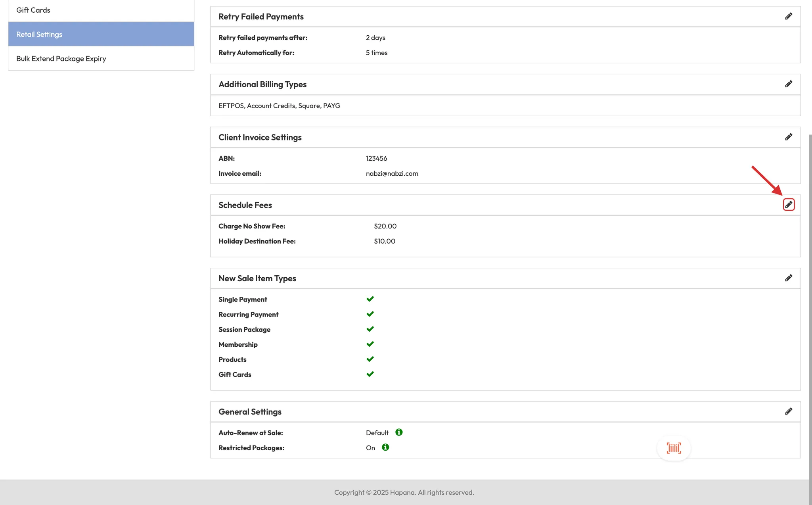
Task: Click the Recurring Payment green checkmark
Action: click(x=370, y=314)
